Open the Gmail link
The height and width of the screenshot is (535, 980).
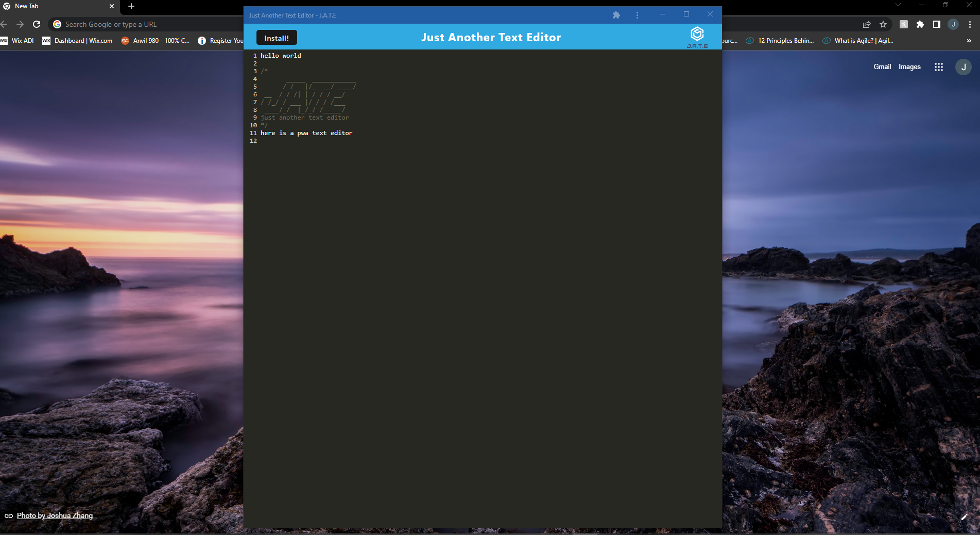coord(882,66)
